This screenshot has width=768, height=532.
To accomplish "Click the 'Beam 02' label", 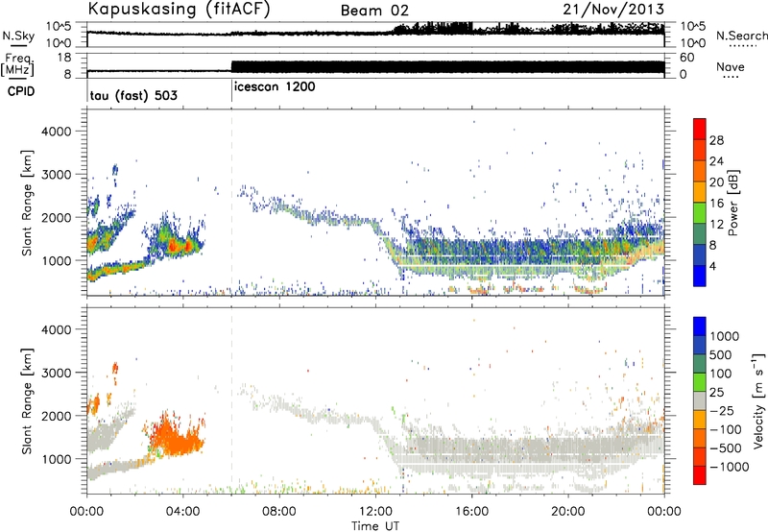I will (x=374, y=11).
